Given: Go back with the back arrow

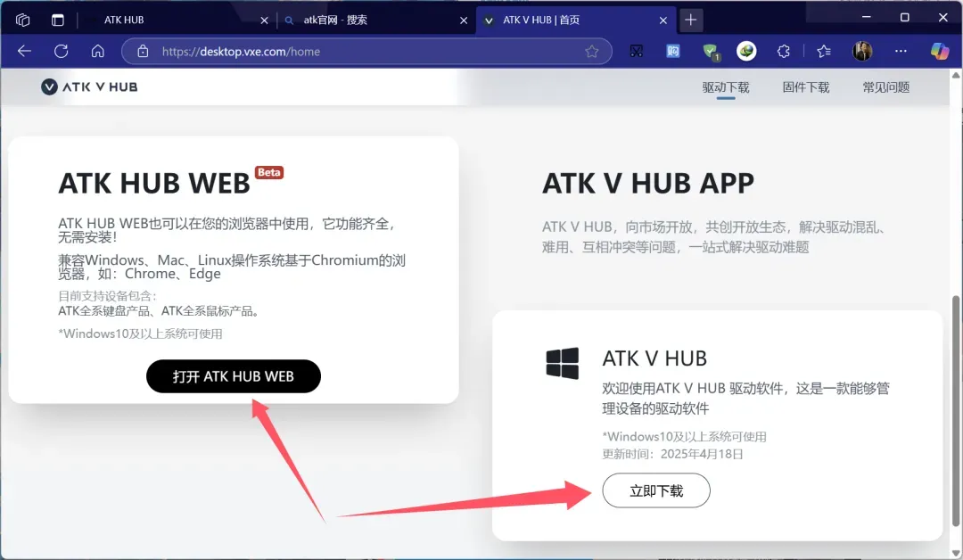Looking at the screenshot, I should [x=25, y=51].
